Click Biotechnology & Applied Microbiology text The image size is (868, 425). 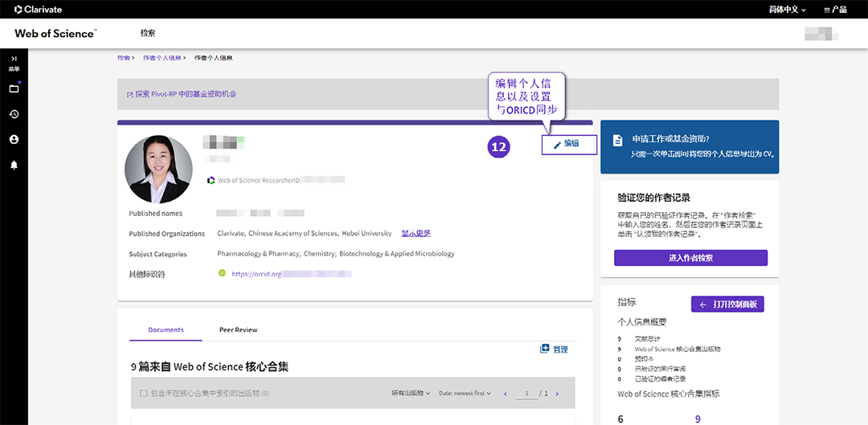click(x=397, y=254)
